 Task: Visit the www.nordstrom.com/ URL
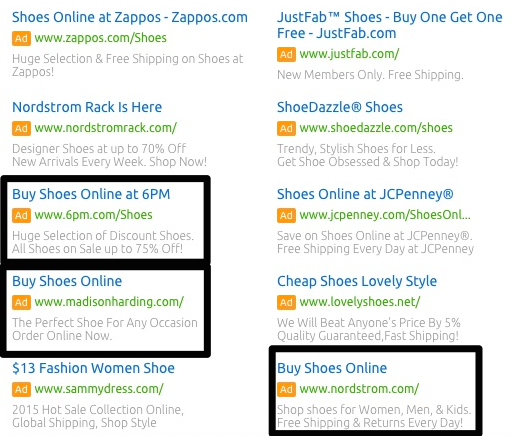click(359, 389)
